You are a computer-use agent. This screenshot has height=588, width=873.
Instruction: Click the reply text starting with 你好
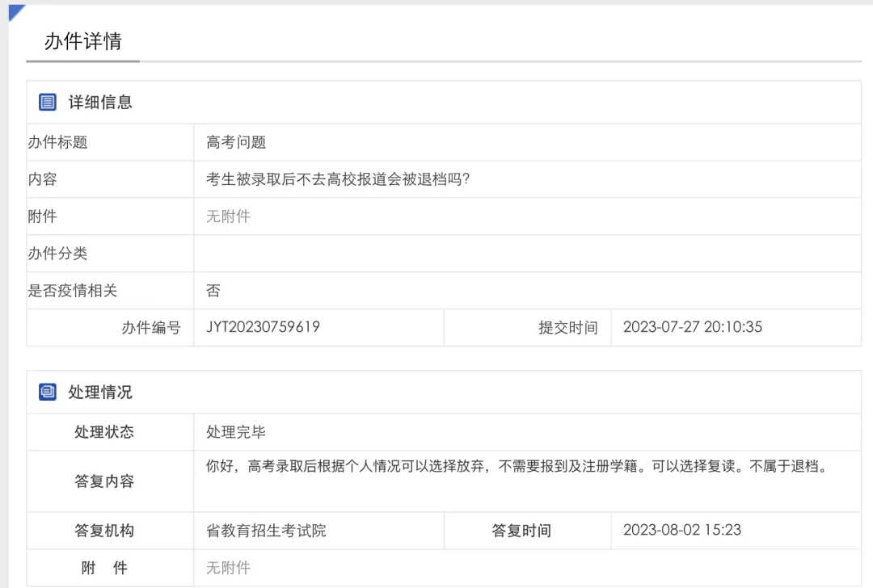[x=517, y=467]
